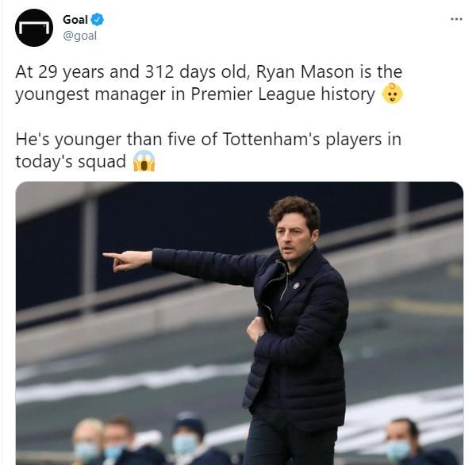Screen dimensions: 476x465
Task: Click the Goal profile avatar logo
Action: pyautogui.click(x=34, y=28)
